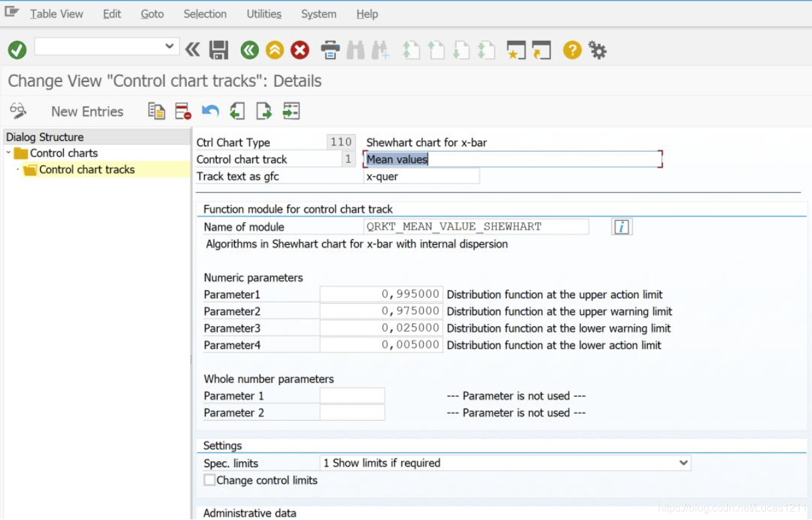Click the Mean values text field
Screen dimensions: 812x520
(512, 159)
